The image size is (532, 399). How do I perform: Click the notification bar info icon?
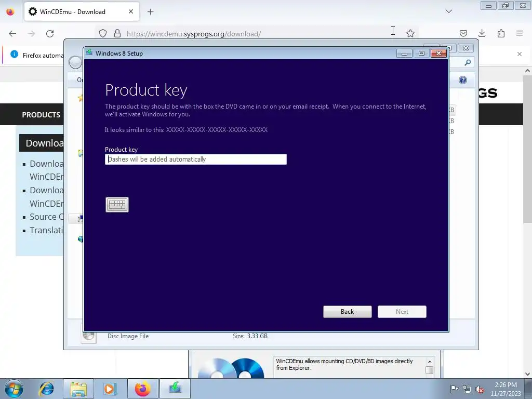(14, 54)
